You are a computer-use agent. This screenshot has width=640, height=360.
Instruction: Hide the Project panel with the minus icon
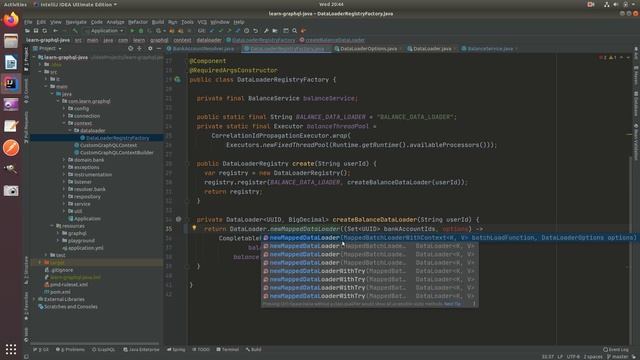tap(159, 49)
